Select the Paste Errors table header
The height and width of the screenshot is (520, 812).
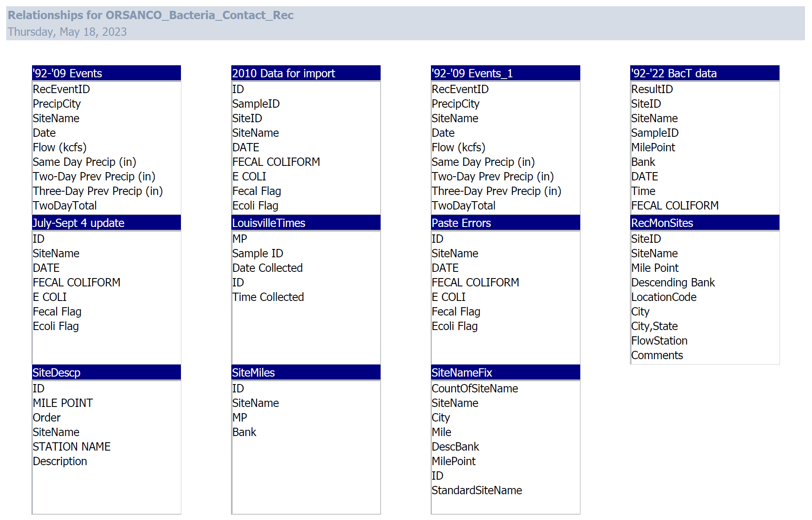coord(505,223)
